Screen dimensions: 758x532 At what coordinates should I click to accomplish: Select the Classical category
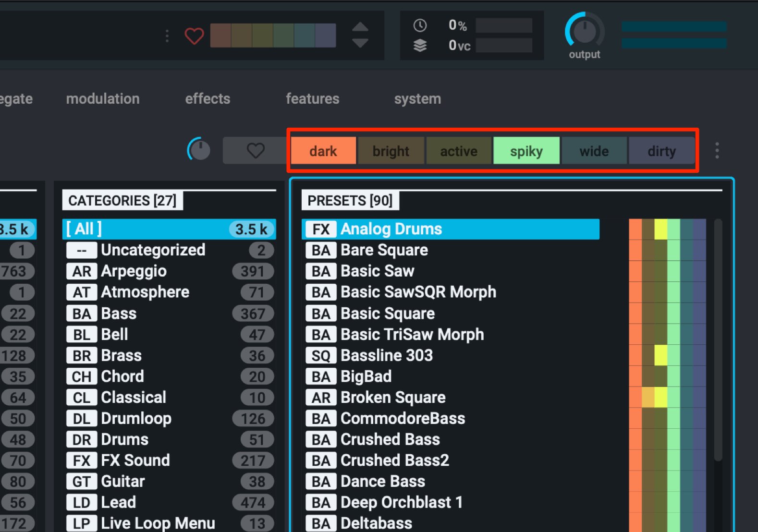(x=169, y=398)
